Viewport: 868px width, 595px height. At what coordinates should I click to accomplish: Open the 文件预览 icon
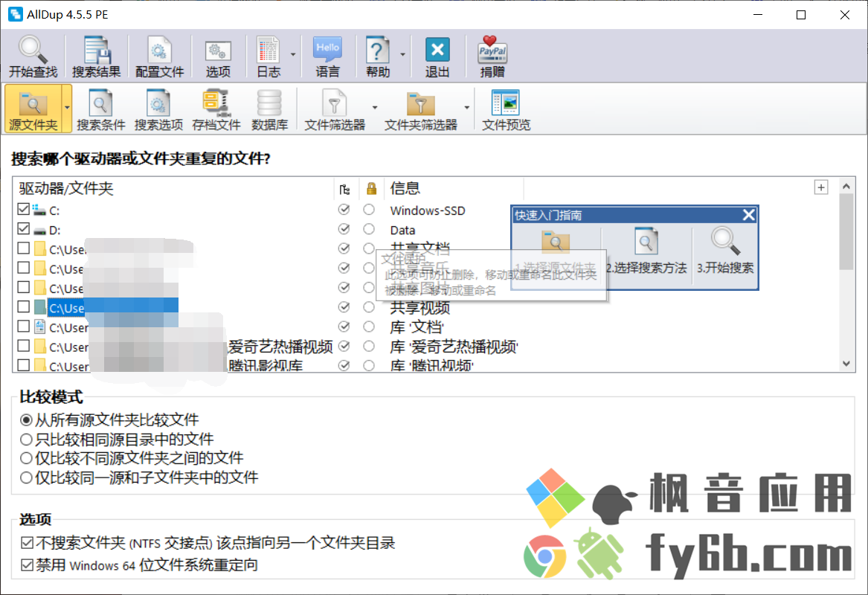(506, 109)
